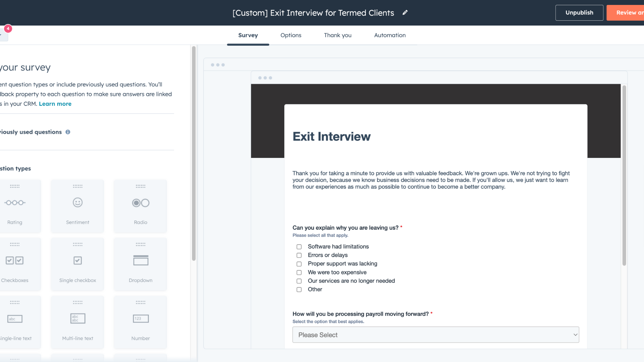Select the Number question type icon
Image resolution: width=644 pixels, height=362 pixels.
[141, 319]
